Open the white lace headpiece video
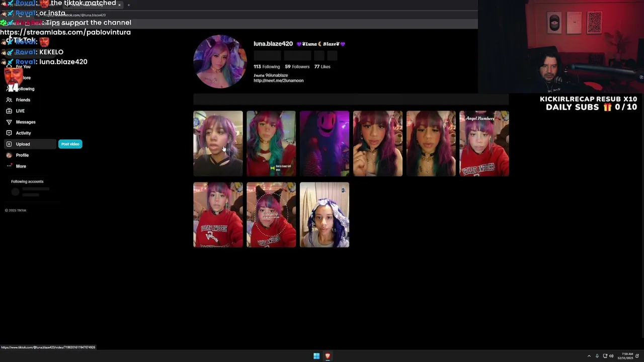This screenshot has height=362, width=644. [x=325, y=215]
